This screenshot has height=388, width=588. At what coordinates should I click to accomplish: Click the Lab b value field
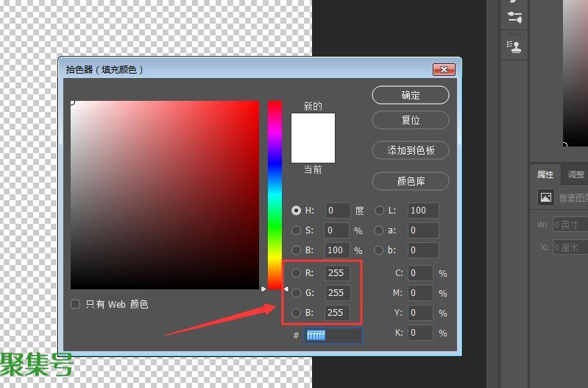(423, 250)
